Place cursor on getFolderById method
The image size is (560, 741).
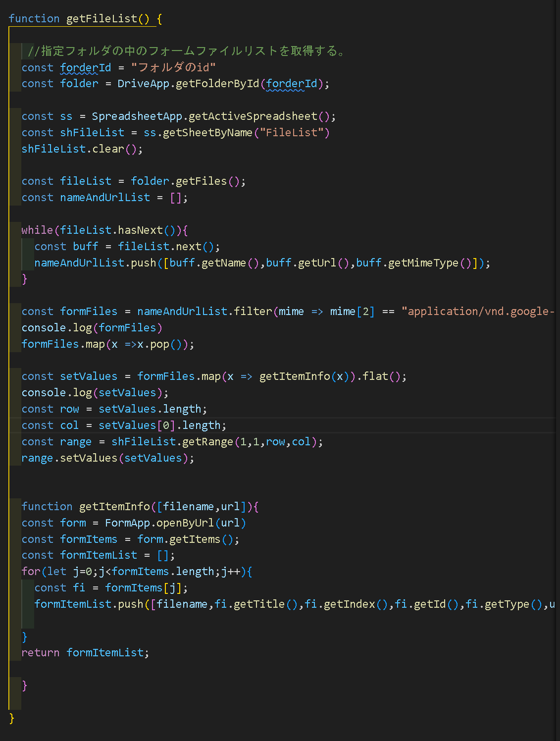point(217,84)
